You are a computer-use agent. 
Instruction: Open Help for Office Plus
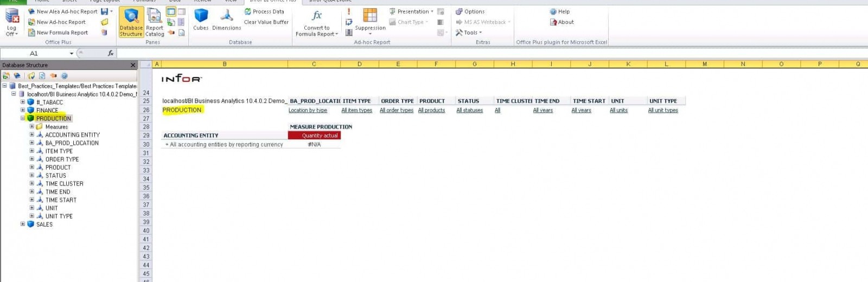click(559, 11)
